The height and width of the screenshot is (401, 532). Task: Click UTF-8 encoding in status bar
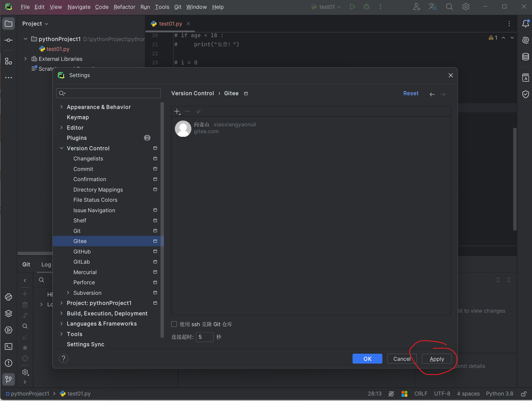pyautogui.click(x=442, y=394)
